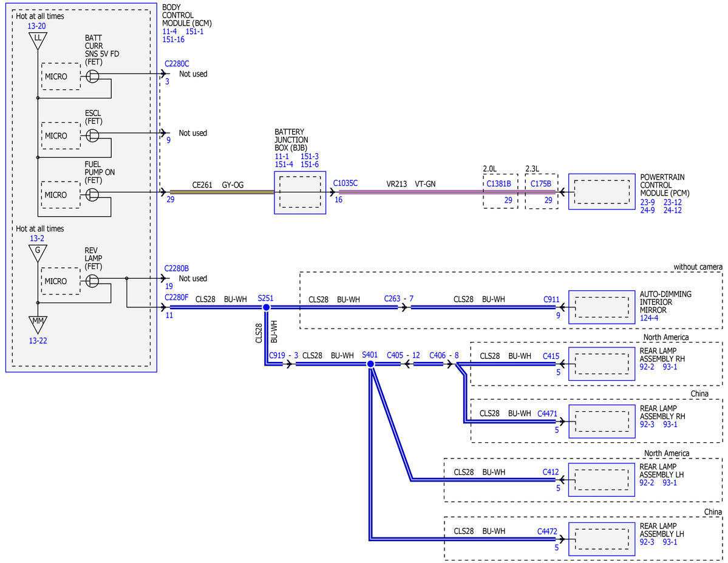Click the MM ground triangle symbol

38,324
